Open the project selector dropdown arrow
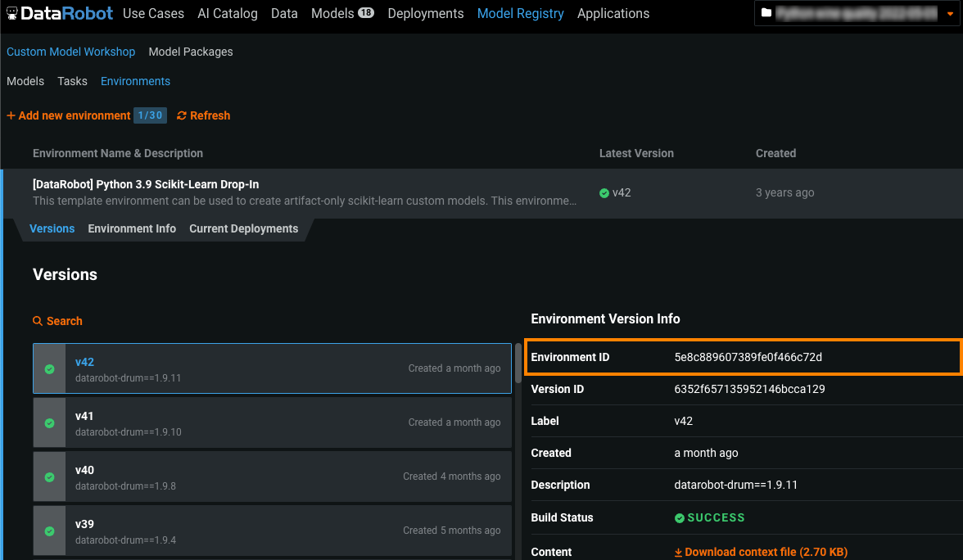Viewport: 963px width, 560px height. click(x=950, y=14)
